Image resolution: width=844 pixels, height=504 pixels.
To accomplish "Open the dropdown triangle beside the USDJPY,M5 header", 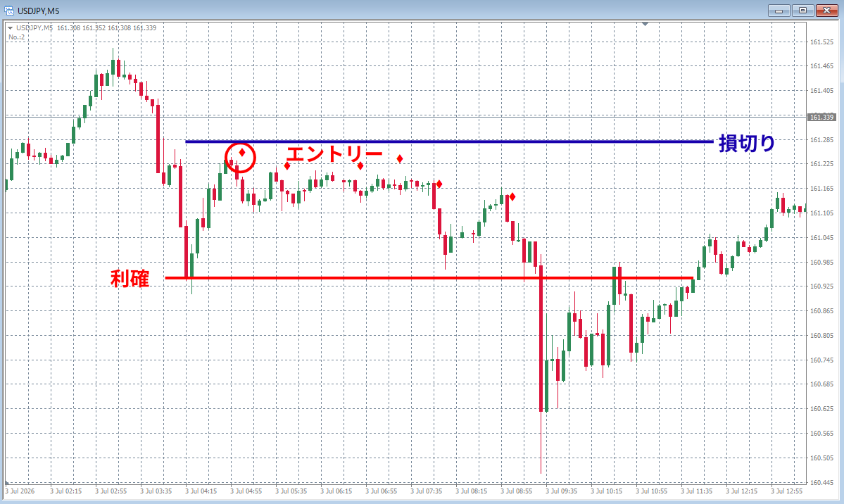I will pyautogui.click(x=11, y=28).
